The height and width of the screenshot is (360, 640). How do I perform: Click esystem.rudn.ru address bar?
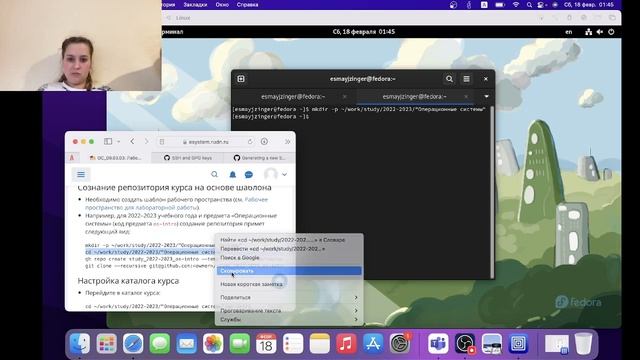205,142
